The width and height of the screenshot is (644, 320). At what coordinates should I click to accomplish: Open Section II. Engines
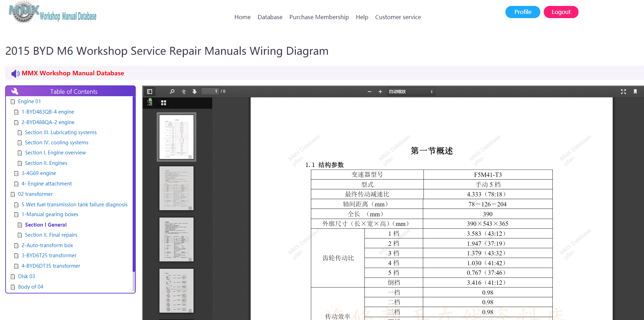coord(46,163)
